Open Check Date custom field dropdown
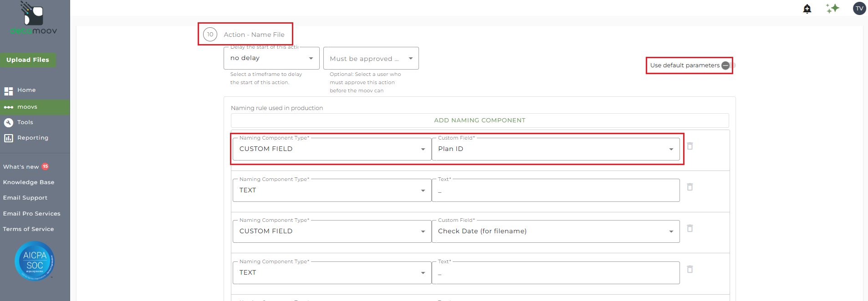This screenshot has width=868, height=301. tap(555, 231)
